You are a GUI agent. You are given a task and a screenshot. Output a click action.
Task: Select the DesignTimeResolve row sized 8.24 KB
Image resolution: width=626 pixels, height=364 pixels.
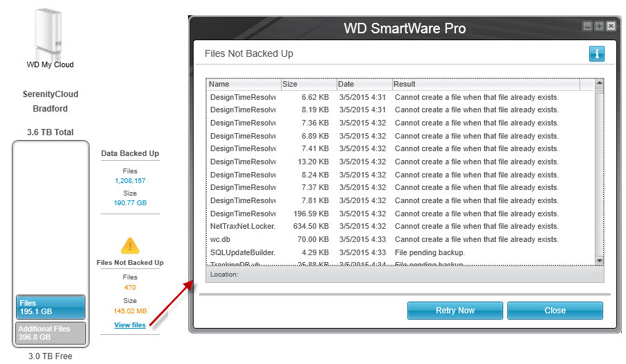400,175
